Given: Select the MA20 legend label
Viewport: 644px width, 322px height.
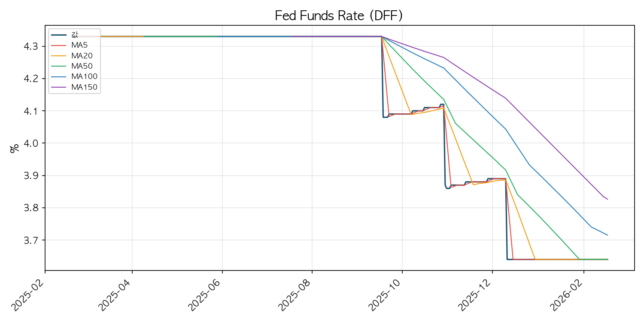Looking at the screenshot, I should [82, 55].
